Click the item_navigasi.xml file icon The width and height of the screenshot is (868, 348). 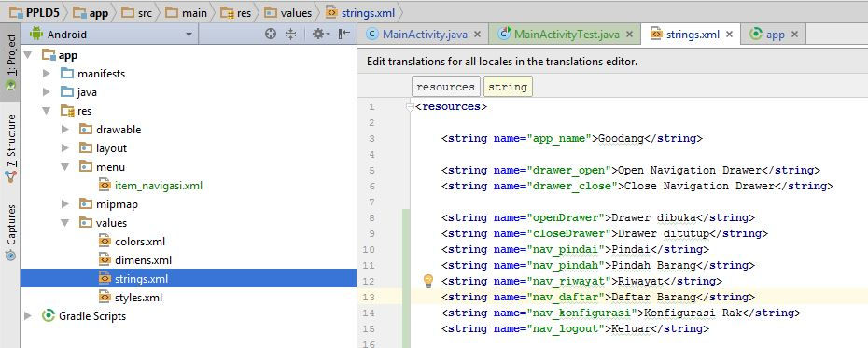pos(105,186)
